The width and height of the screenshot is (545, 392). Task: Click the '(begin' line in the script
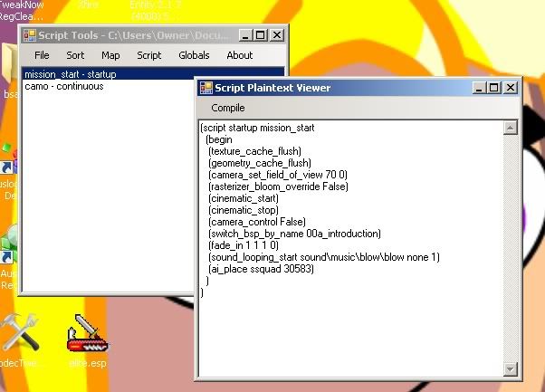(x=218, y=139)
